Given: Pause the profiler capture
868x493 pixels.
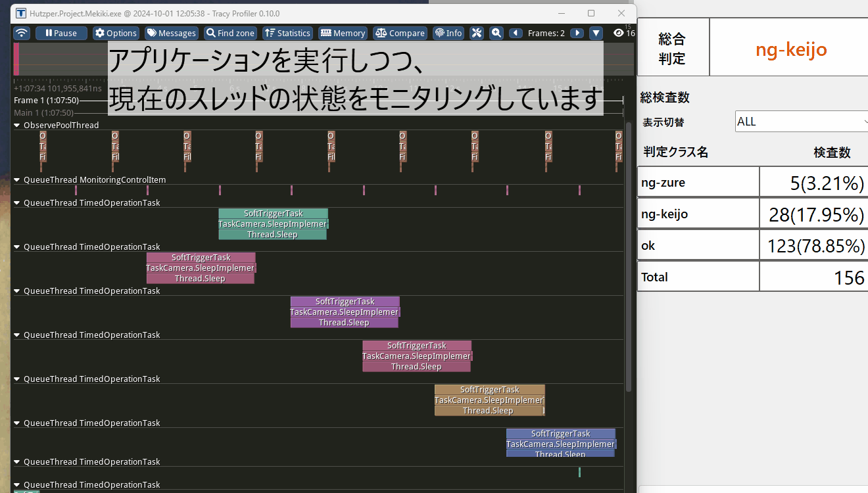Looking at the screenshot, I should (61, 33).
